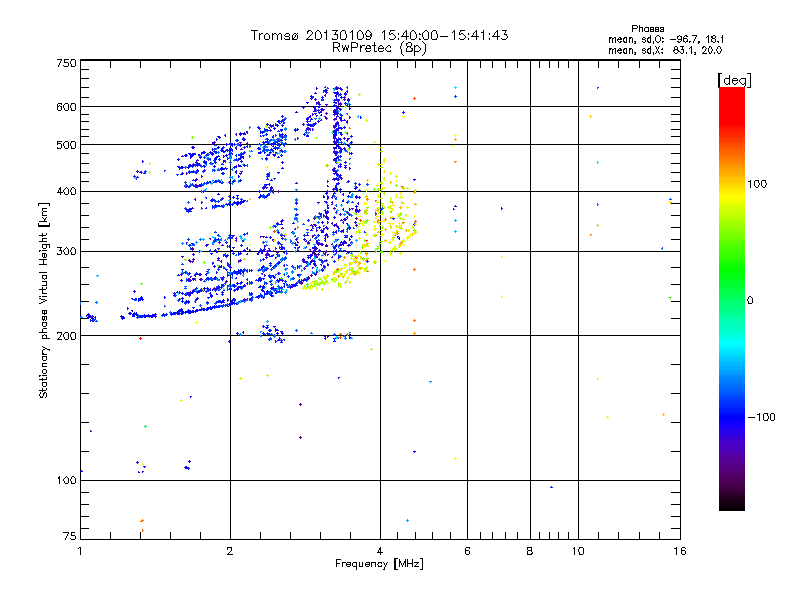Click y-axis tick label '750'

click(66, 63)
